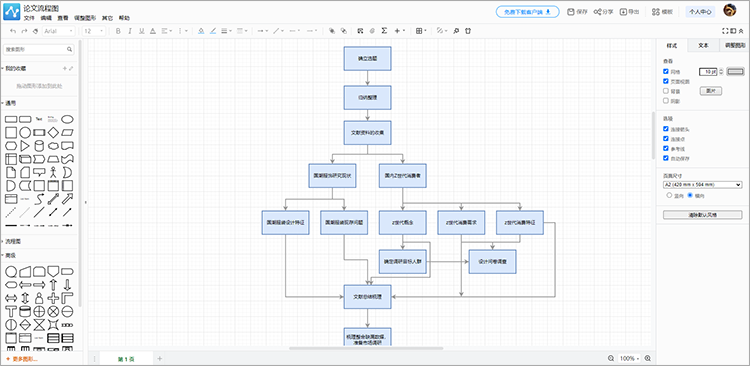The width and height of the screenshot is (750, 366).
Task: Open the line color pencil tool
Action: tap(213, 31)
